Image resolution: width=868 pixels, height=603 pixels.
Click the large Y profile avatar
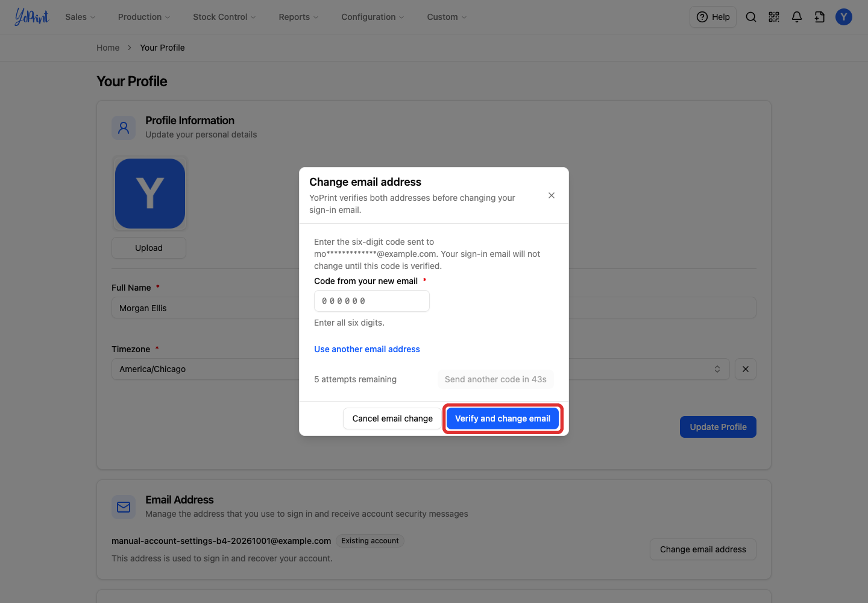click(x=150, y=194)
